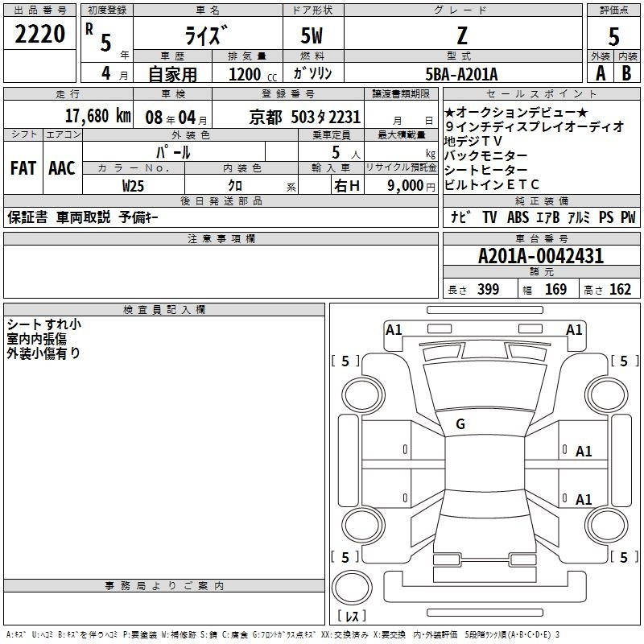The image size is (644, 644).
Task: Click the FAT shift type cell
Action: click(x=23, y=167)
